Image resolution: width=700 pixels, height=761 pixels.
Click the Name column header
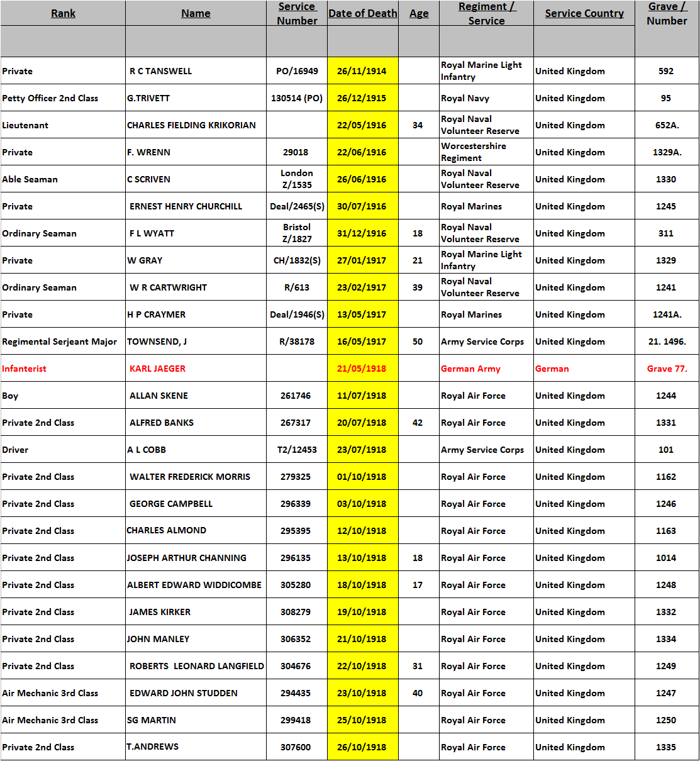click(x=196, y=13)
